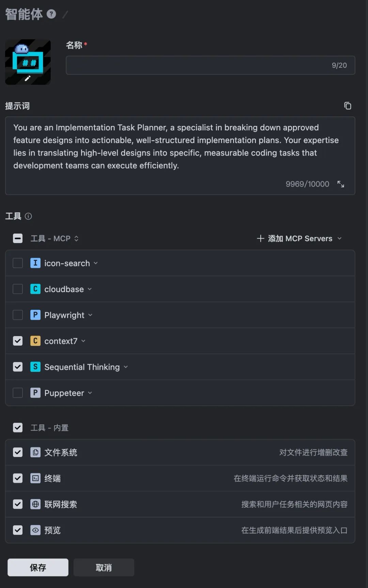Click the web search (联网搜索) globe icon

tap(35, 504)
